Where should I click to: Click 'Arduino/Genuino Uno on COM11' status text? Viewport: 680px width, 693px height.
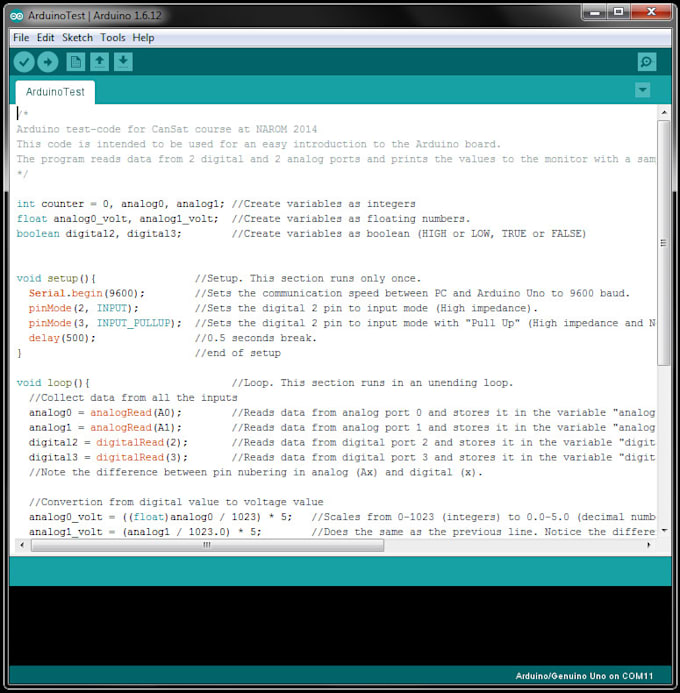pyautogui.click(x=584, y=676)
